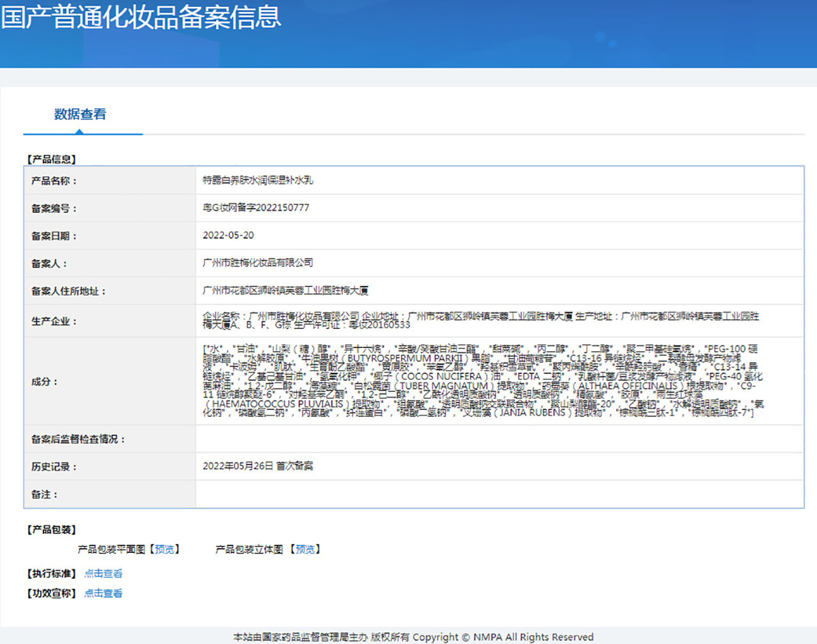
Task: Click the filing date 2022-05-20
Action: (x=229, y=236)
